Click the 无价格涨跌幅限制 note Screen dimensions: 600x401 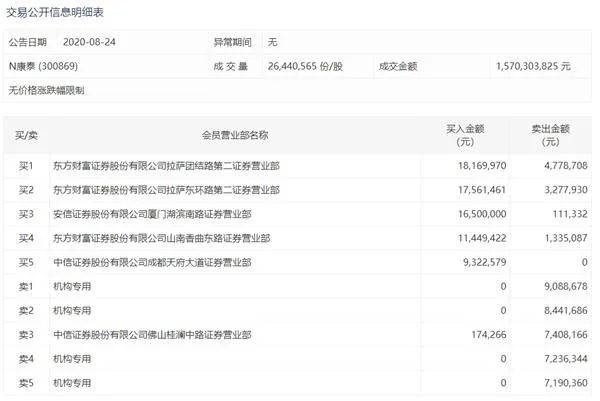[x=46, y=90]
